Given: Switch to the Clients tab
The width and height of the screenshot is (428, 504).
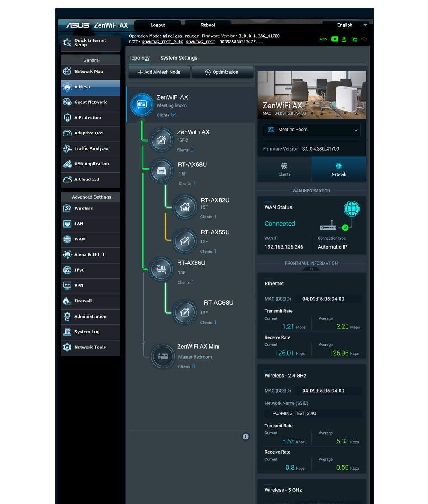Looking at the screenshot, I should [284, 169].
